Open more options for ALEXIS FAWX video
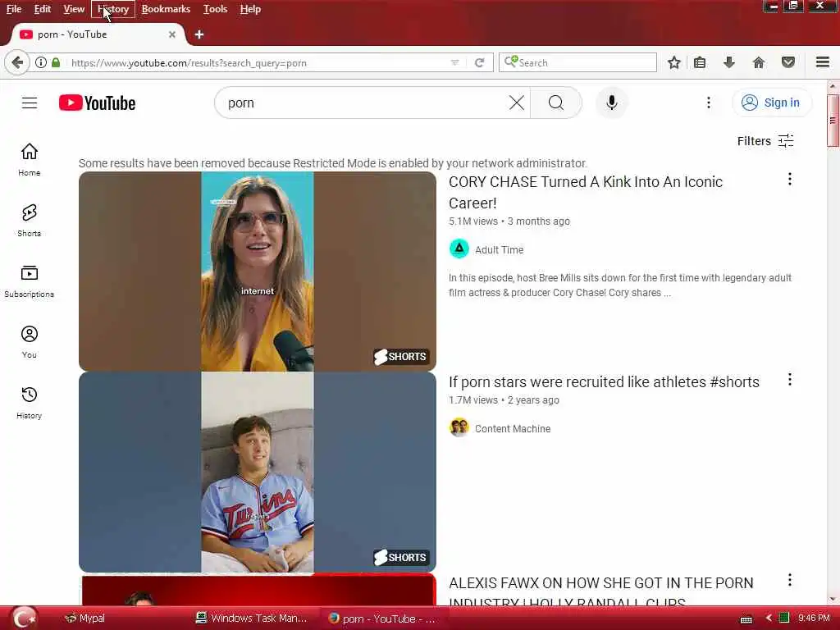 click(x=789, y=580)
